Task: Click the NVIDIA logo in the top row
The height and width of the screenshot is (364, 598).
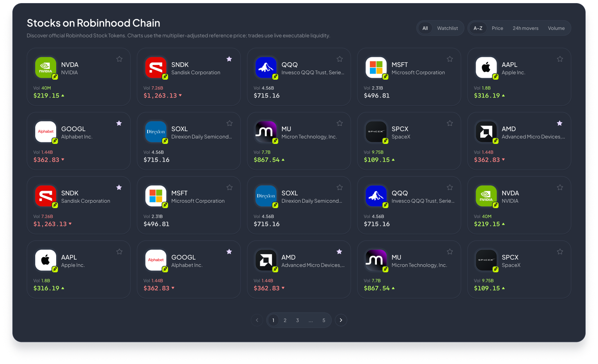Action: click(x=46, y=68)
